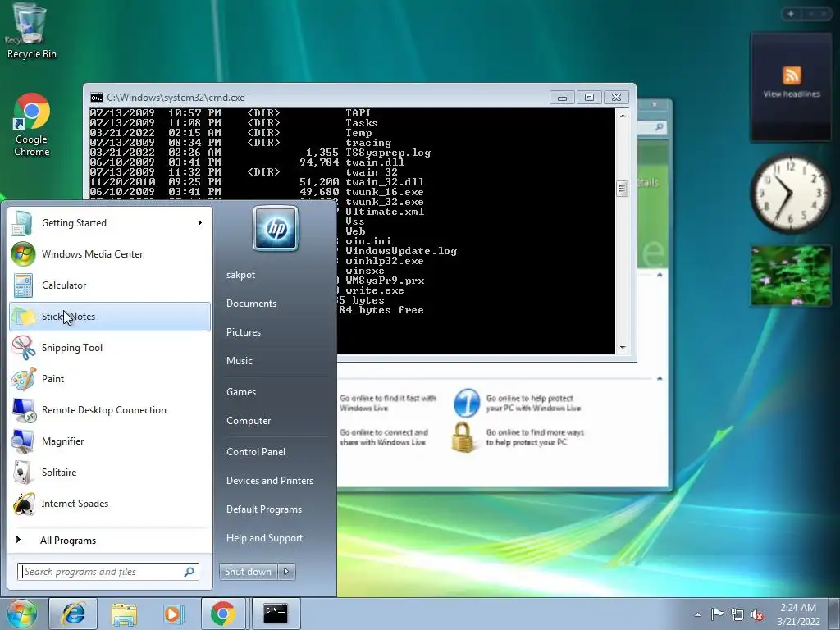
Task: Show hidden tray icons arrow
Action: click(697, 614)
